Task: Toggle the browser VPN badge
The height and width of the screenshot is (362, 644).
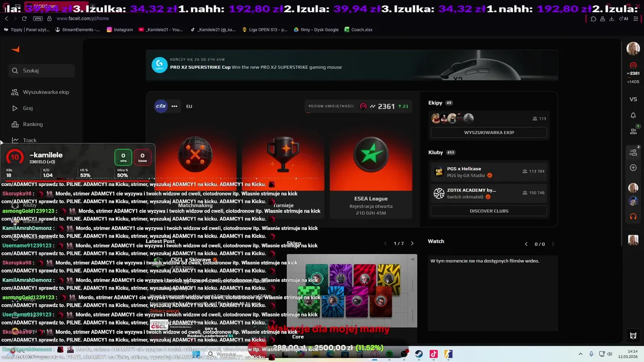Action: (38, 19)
